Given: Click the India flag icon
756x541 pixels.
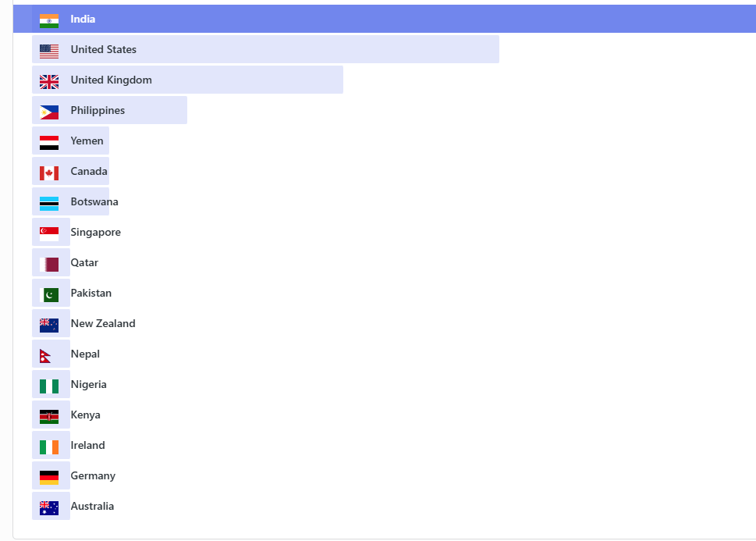Looking at the screenshot, I should click(49, 20).
